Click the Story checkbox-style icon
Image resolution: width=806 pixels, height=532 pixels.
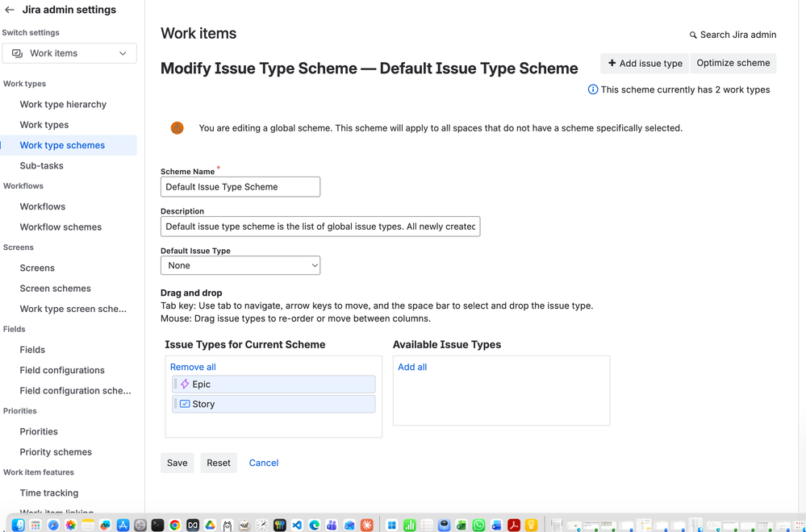point(185,404)
